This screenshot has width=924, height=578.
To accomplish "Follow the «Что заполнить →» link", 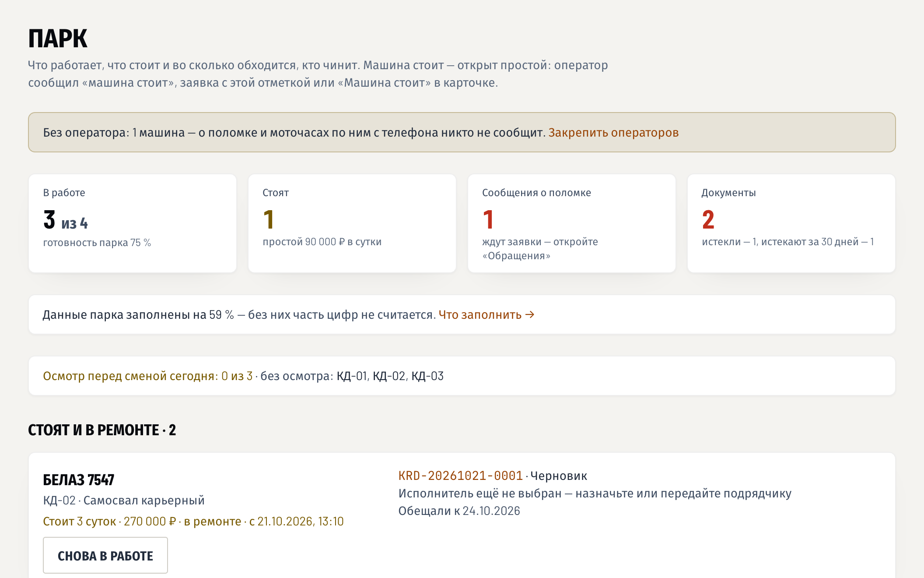I will 486,315.
